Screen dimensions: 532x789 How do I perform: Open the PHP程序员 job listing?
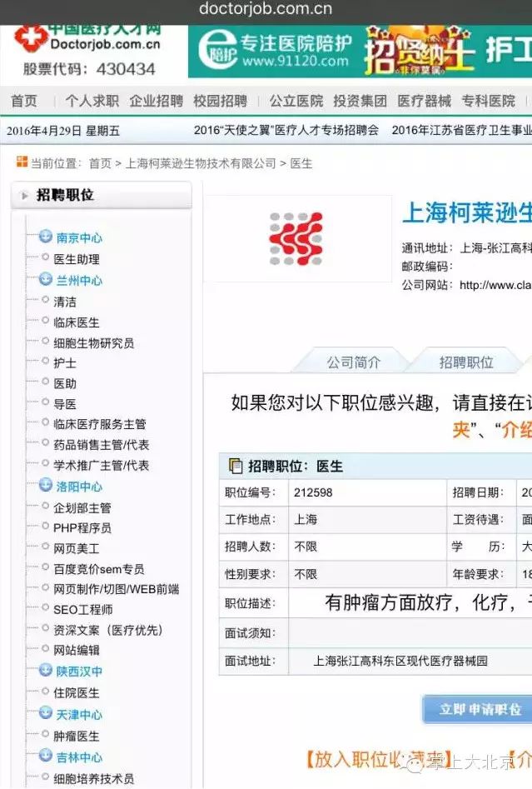pyautogui.click(x=82, y=528)
